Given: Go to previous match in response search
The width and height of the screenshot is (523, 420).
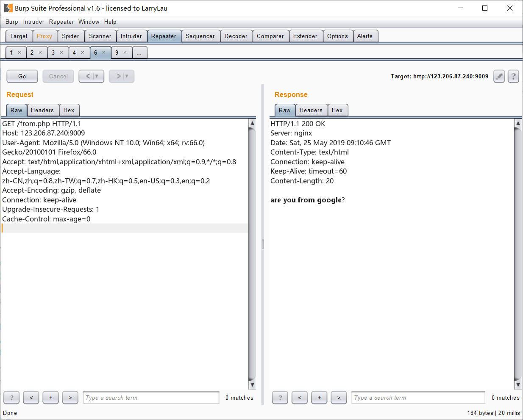Looking at the screenshot, I should 300,398.
